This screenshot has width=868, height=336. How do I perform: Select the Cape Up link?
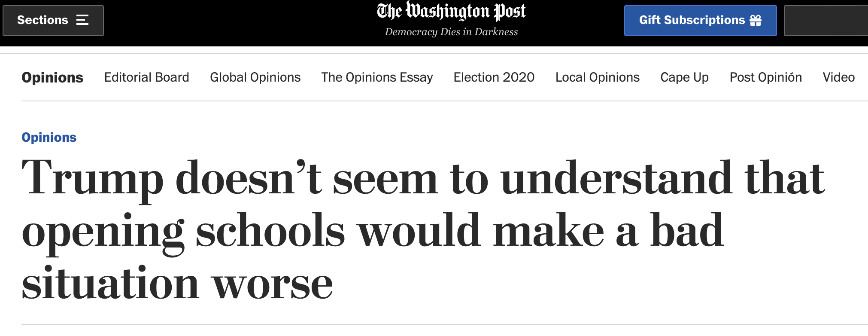684,77
